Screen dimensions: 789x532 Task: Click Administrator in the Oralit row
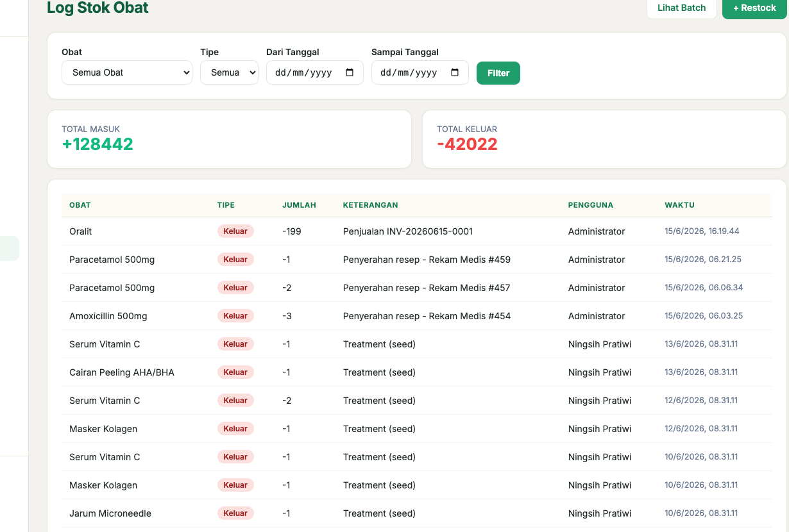(x=597, y=231)
